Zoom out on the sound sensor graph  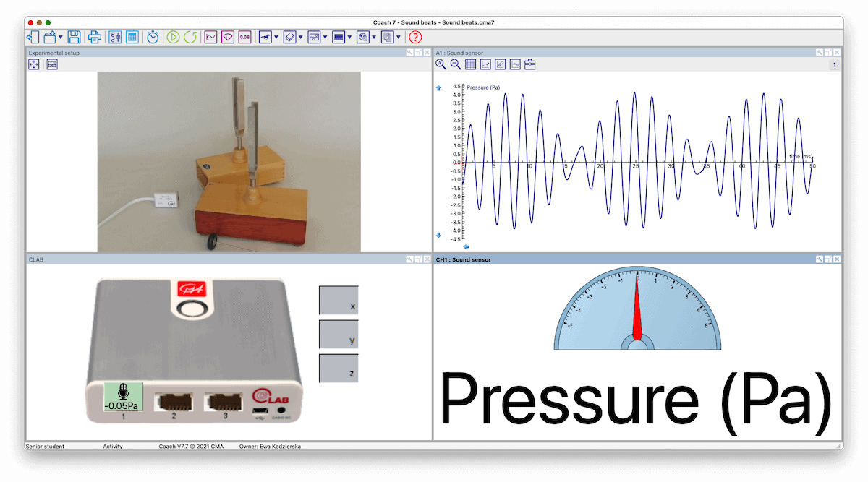[456, 64]
